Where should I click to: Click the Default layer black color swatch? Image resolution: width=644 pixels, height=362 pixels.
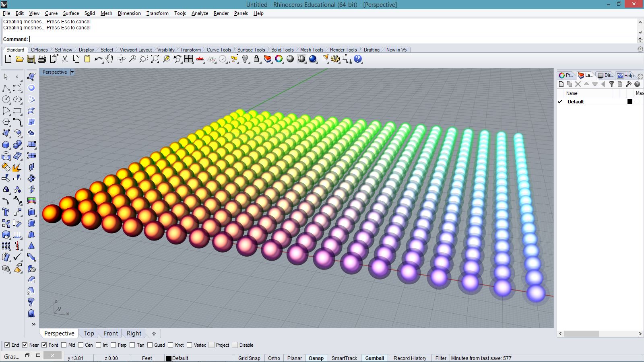630,102
